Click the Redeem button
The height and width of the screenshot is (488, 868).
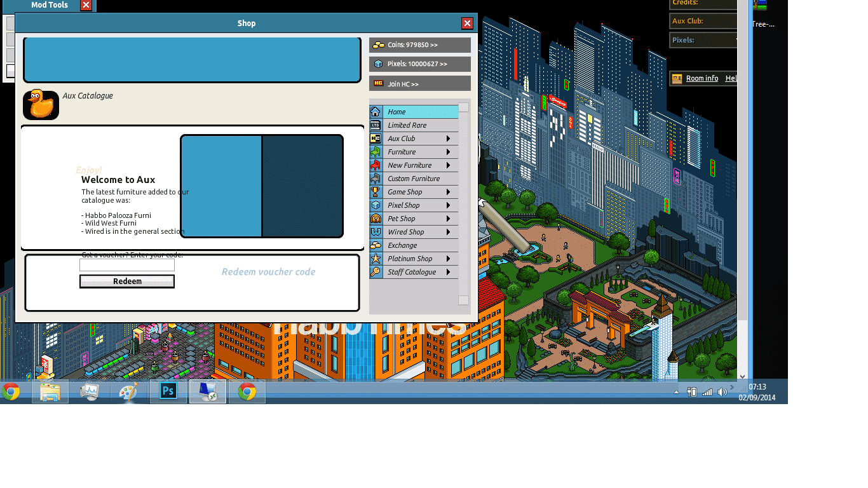(x=127, y=281)
